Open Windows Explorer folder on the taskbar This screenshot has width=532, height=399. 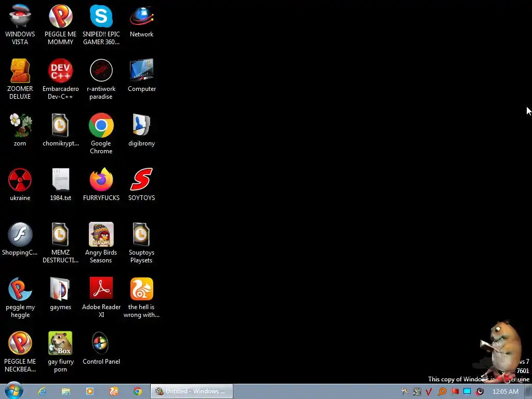click(66, 391)
